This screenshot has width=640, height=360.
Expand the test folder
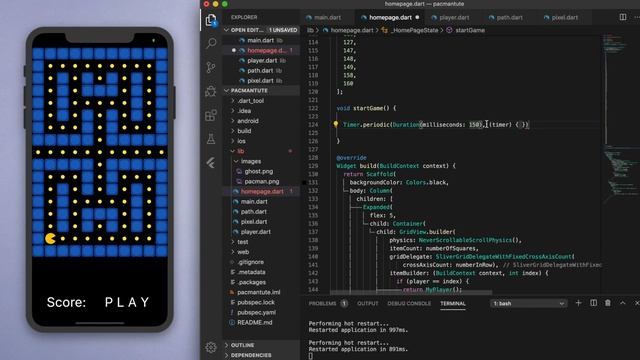pos(261,242)
